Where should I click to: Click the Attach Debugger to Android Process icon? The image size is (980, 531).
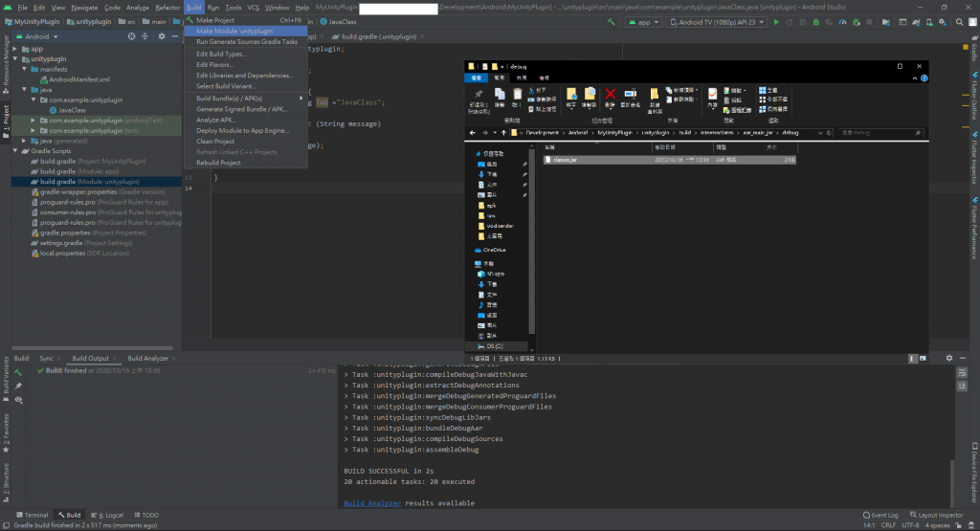point(857,22)
